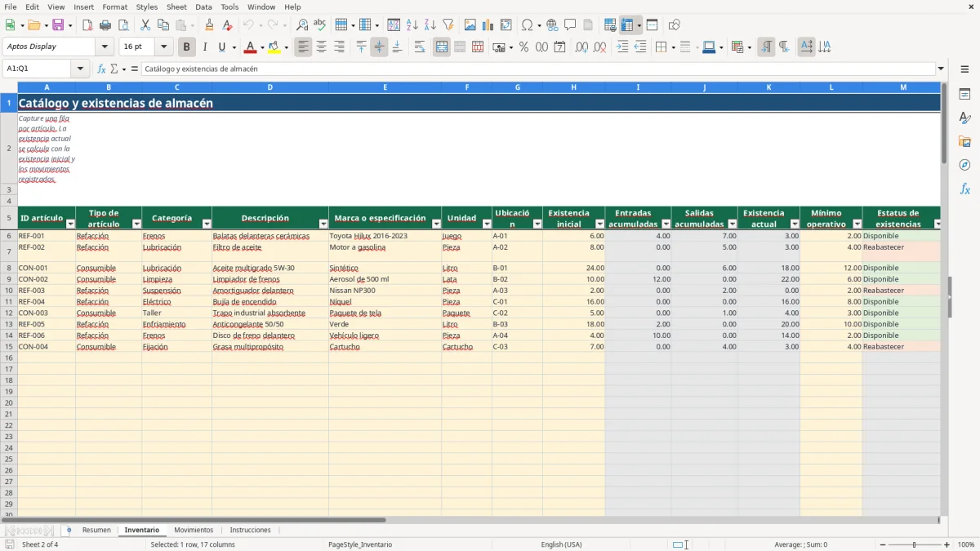The image size is (980, 551).
Task: Click the 100% zoom level
Action: click(966, 544)
